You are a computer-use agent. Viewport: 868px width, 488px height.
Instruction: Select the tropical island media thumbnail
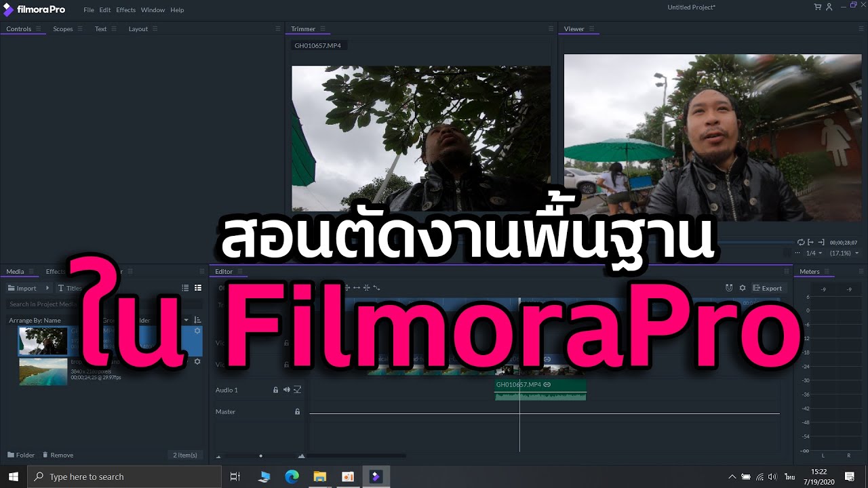click(x=43, y=371)
